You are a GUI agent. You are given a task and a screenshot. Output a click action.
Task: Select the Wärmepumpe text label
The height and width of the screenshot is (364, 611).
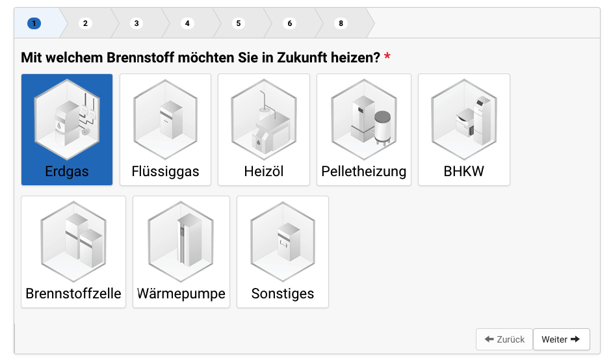tap(181, 294)
